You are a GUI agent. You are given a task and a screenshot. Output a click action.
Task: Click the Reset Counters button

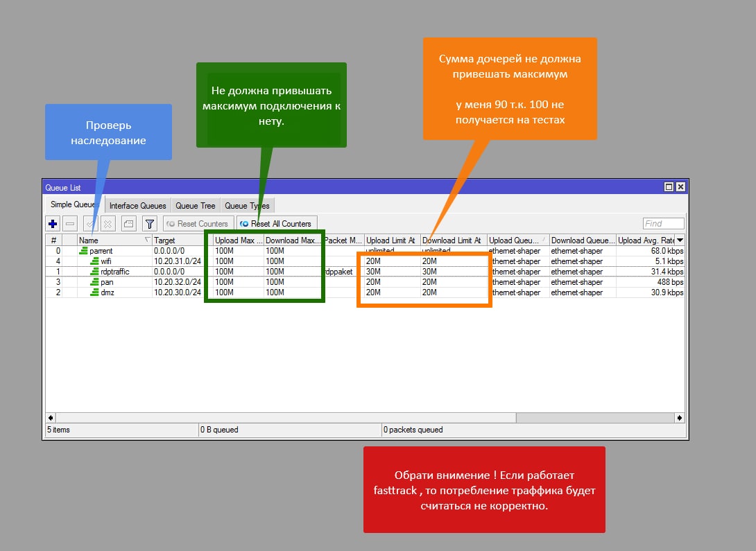point(198,223)
